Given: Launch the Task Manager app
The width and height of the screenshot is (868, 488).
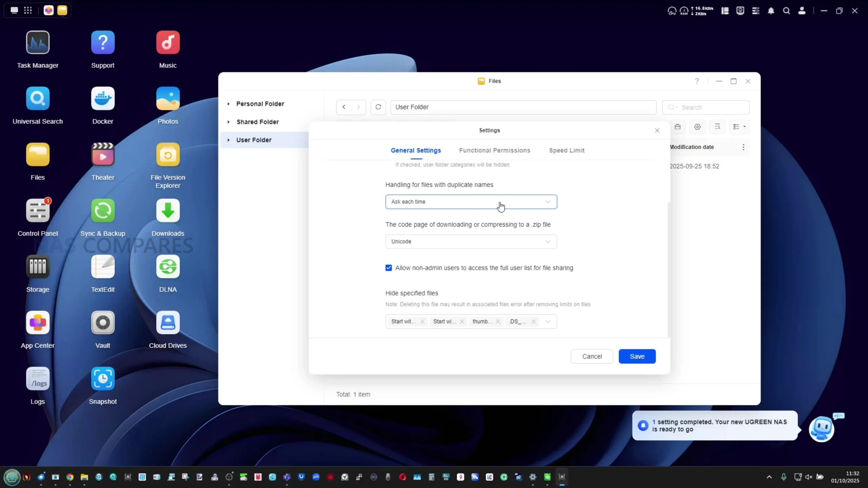Looking at the screenshot, I should click(38, 43).
